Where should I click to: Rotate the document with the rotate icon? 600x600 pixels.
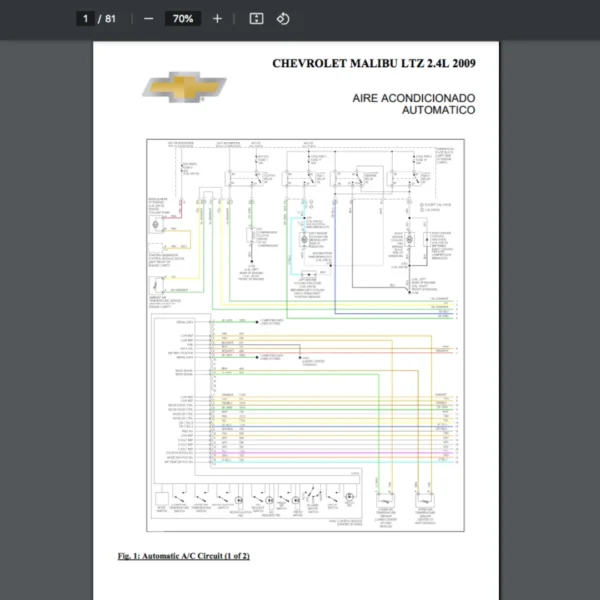coord(283,19)
